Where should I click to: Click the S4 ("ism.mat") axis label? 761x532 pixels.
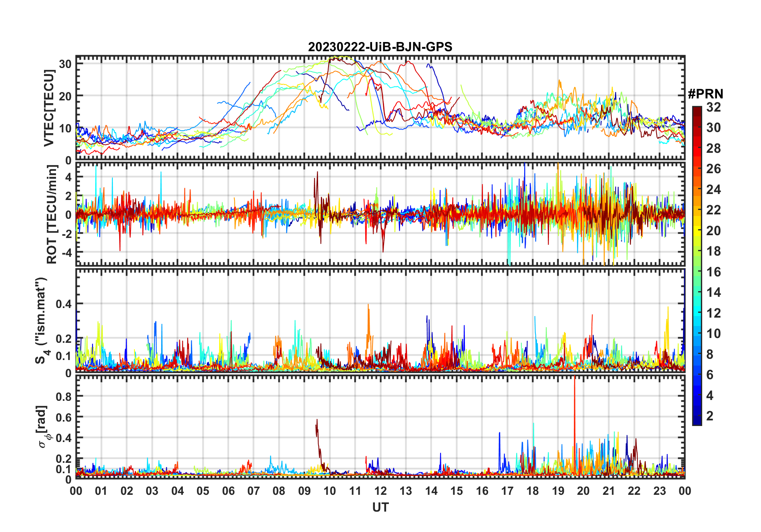coord(42,320)
